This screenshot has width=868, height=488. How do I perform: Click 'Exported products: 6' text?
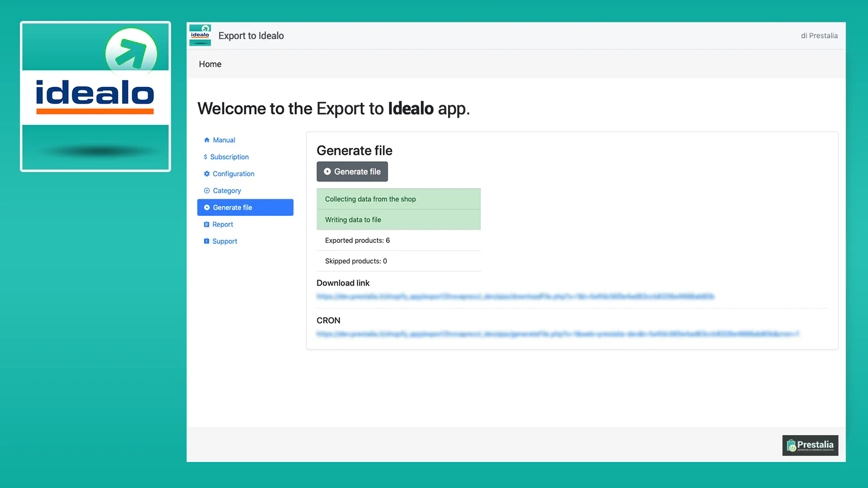pos(358,240)
